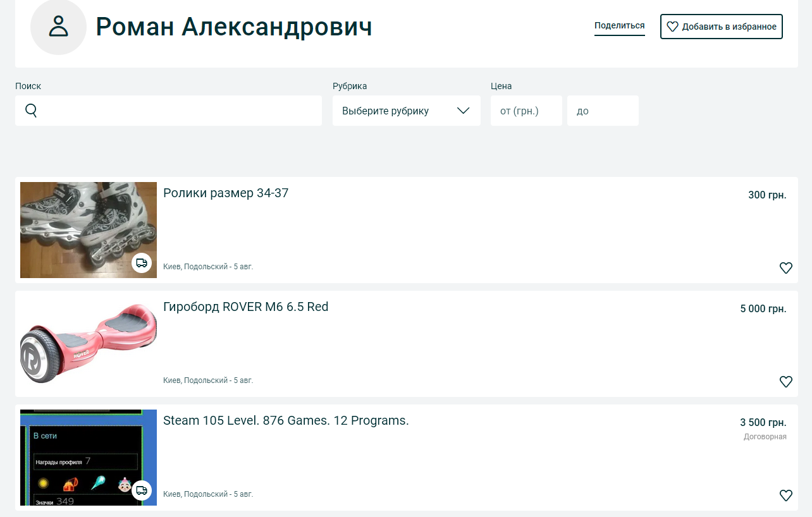Favorite the Гироборд ROVER M6 listing heart

(x=785, y=382)
